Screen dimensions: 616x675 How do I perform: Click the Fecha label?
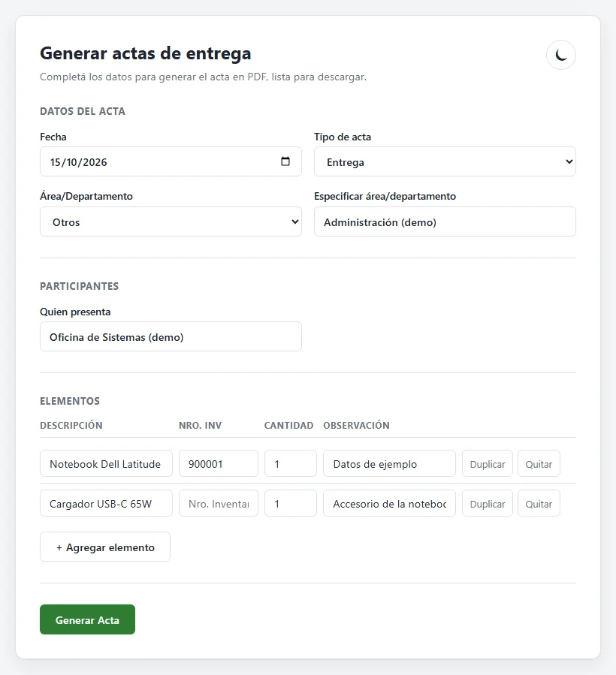[x=53, y=137]
